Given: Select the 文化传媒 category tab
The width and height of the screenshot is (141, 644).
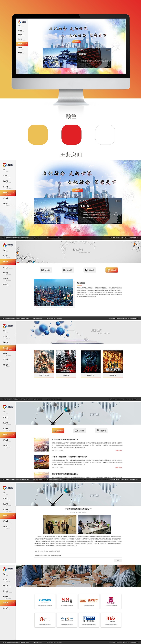Looking at the screenshot, I should pyautogui.click(x=46, y=270).
